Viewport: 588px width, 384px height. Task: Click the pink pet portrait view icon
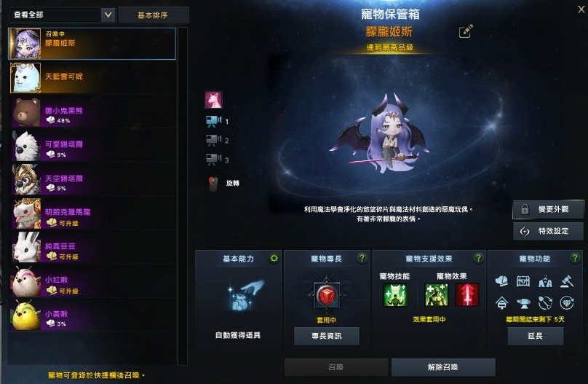point(213,100)
